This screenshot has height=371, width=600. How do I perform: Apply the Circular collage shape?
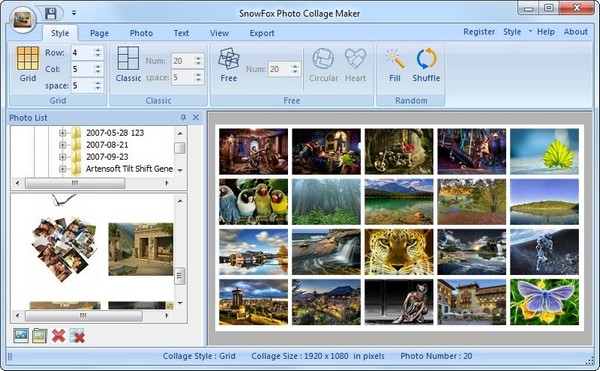coord(323,59)
